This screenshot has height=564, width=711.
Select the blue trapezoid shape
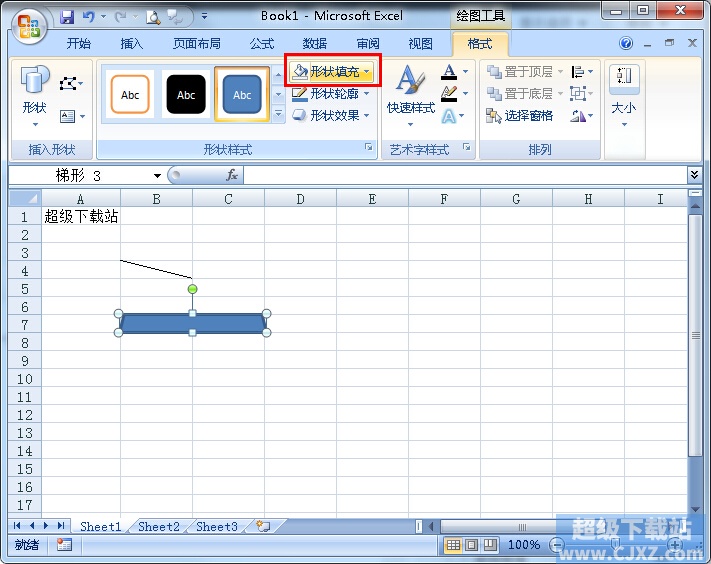192,323
